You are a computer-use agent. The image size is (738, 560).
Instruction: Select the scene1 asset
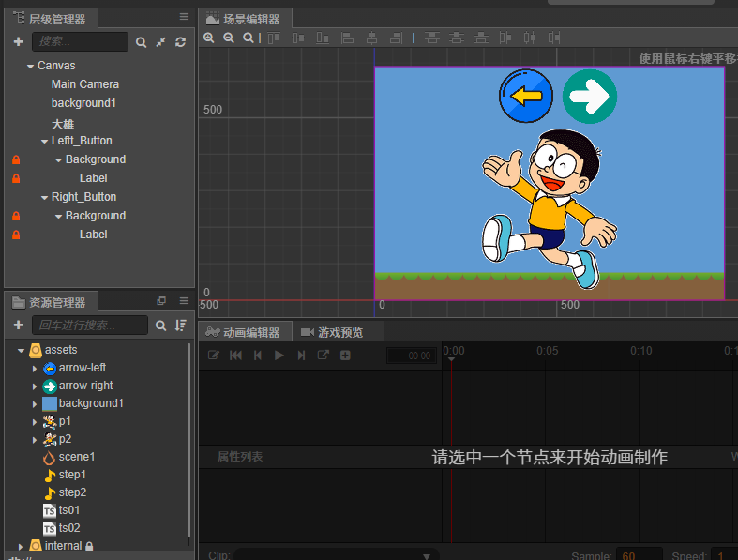point(77,457)
